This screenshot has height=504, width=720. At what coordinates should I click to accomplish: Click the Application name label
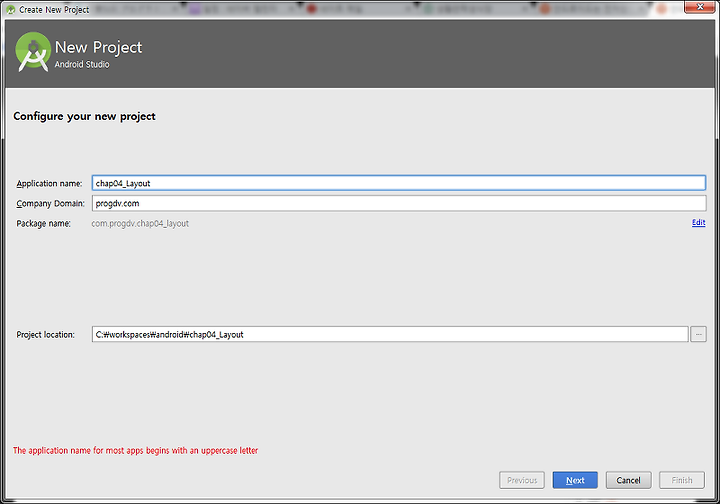click(49, 184)
